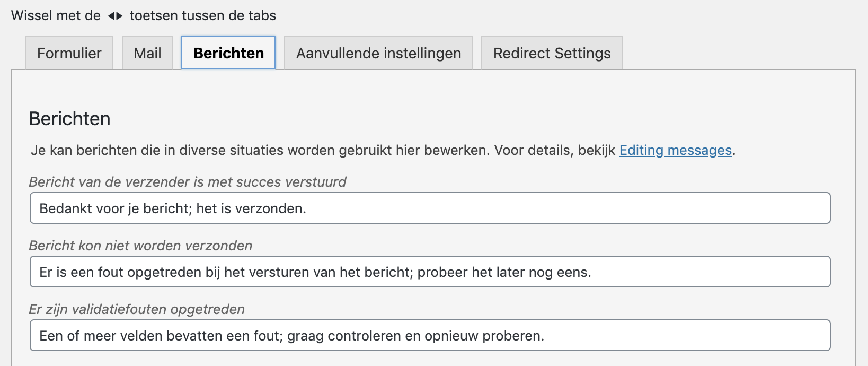Select the Berichten tab
This screenshot has height=366, width=868.
[228, 53]
